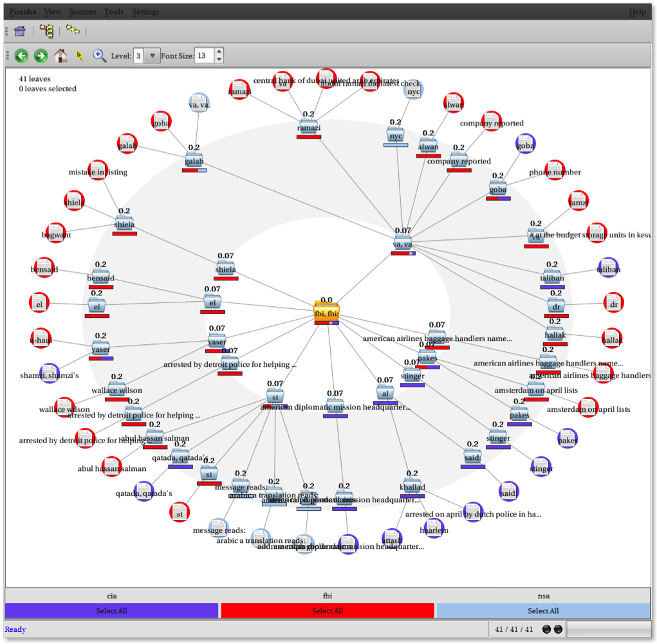Viewport: 657px width, 644px height.
Task: Click the shiela folder labeled 0.2
Action: click(x=124, y=224)
